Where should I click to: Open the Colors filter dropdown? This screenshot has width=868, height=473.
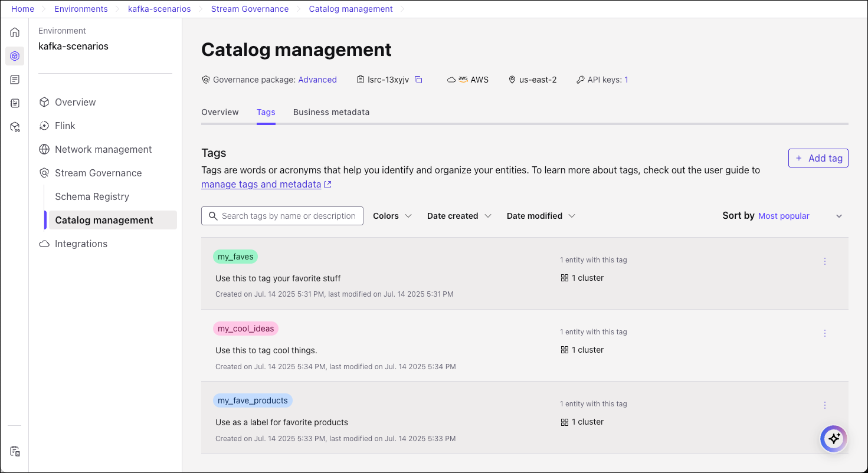click(x=391, y=216)
